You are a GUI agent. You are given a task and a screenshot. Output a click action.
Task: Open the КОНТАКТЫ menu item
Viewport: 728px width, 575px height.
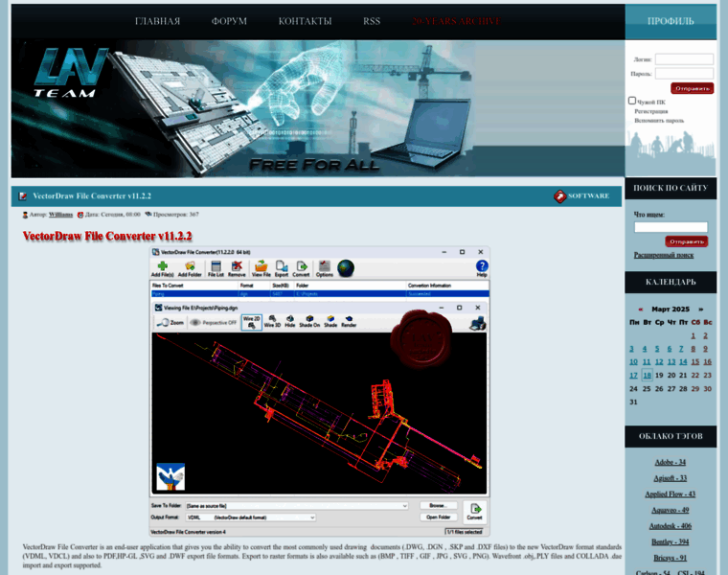(305, 21)
